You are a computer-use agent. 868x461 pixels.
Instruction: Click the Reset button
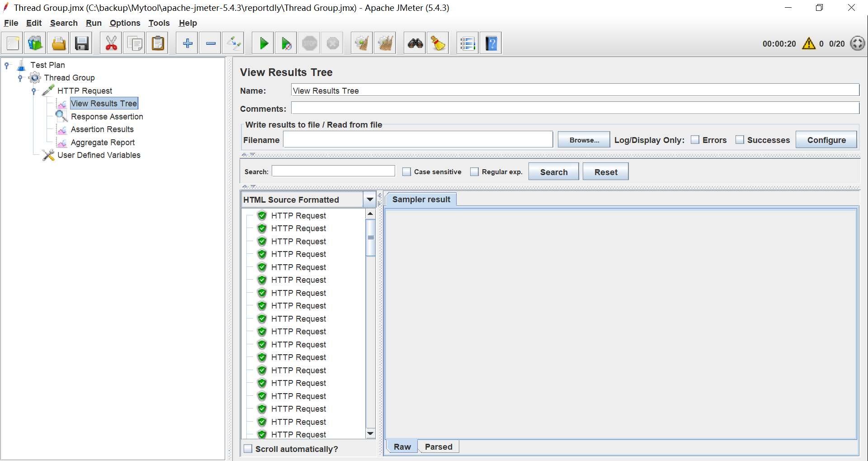click(x=606, y=172)
